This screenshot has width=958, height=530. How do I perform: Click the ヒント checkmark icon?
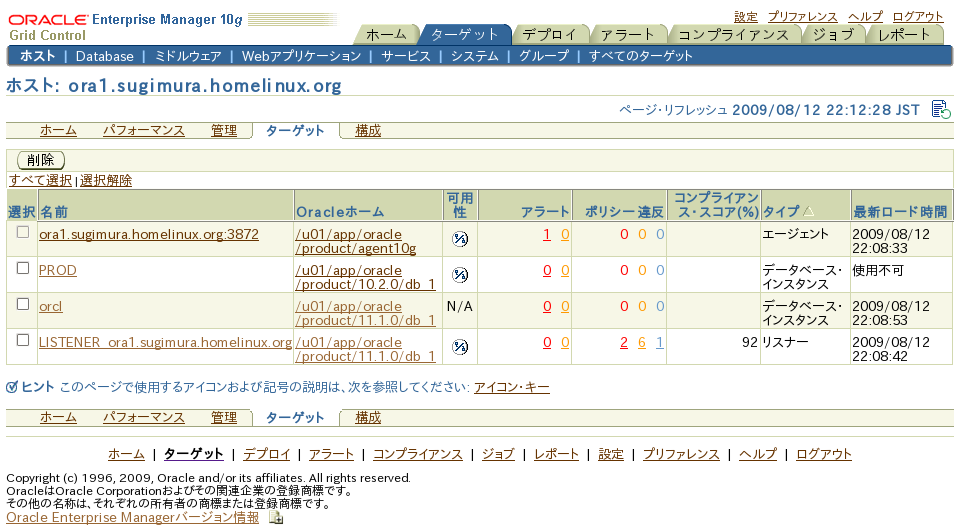(x=12, y=387)
